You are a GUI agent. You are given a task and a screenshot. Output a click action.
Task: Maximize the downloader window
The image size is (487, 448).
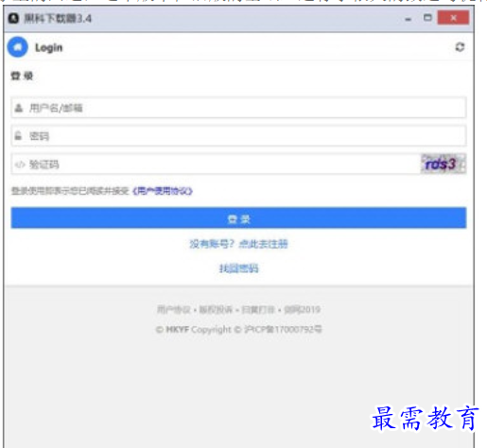click(427, 18)
